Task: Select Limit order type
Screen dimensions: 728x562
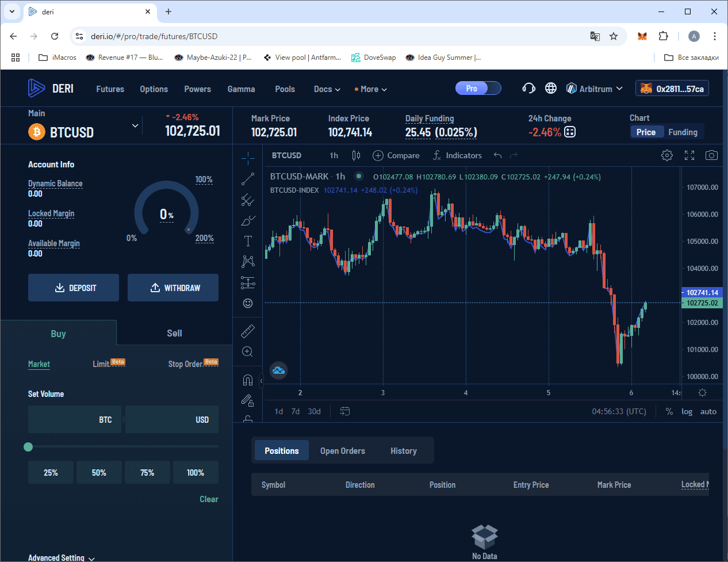Action: click(101, 364)
